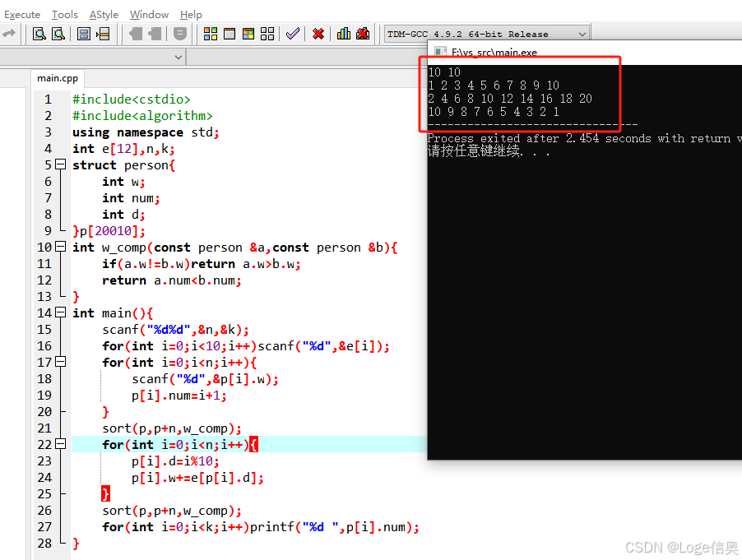Image resolution: width=742 pixels, height=560 pixels.
Task: Collapse the w_comp function fold at line 10
Action: 61,247
